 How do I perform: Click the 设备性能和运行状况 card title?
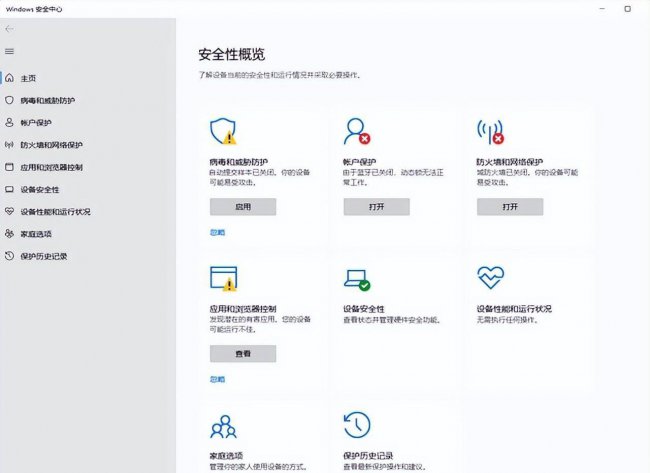[x=514, y=309]
